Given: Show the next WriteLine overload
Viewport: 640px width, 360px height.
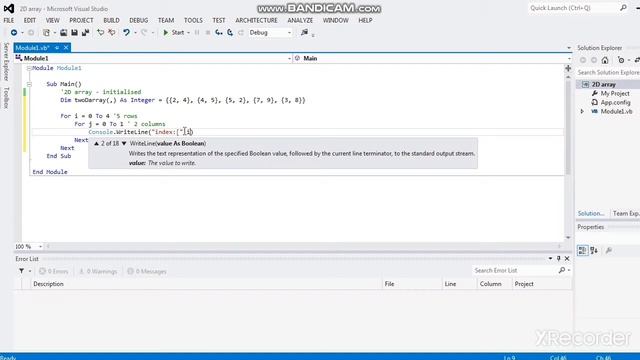Looking at the screenshot, I should pos(124,143).
